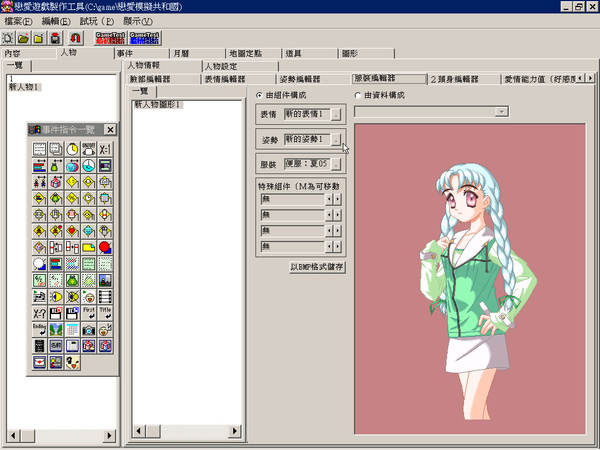
Task: Pick the red circle command icon
Action: pyautogui.click(x=105, y=248)
